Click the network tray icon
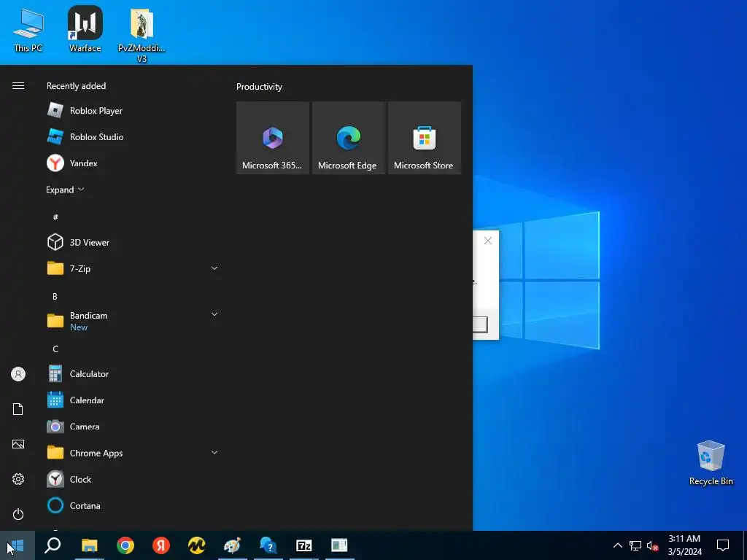 point(635,545)
